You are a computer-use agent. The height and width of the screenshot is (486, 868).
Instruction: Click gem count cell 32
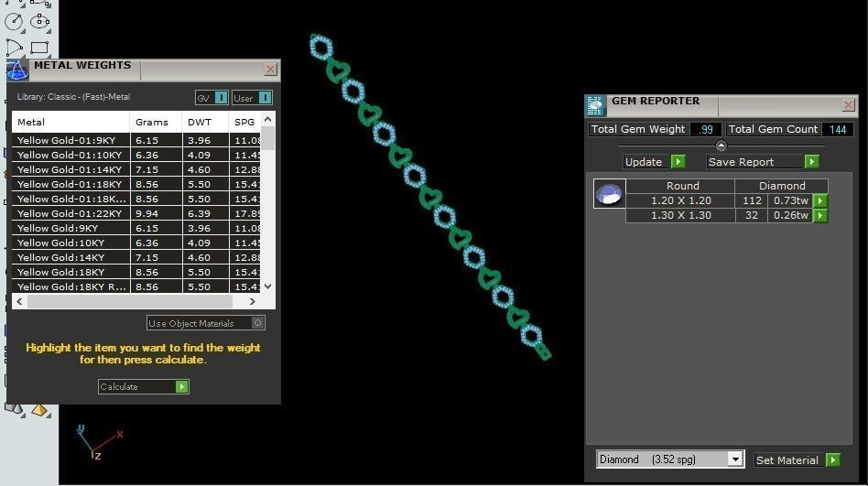752,215
